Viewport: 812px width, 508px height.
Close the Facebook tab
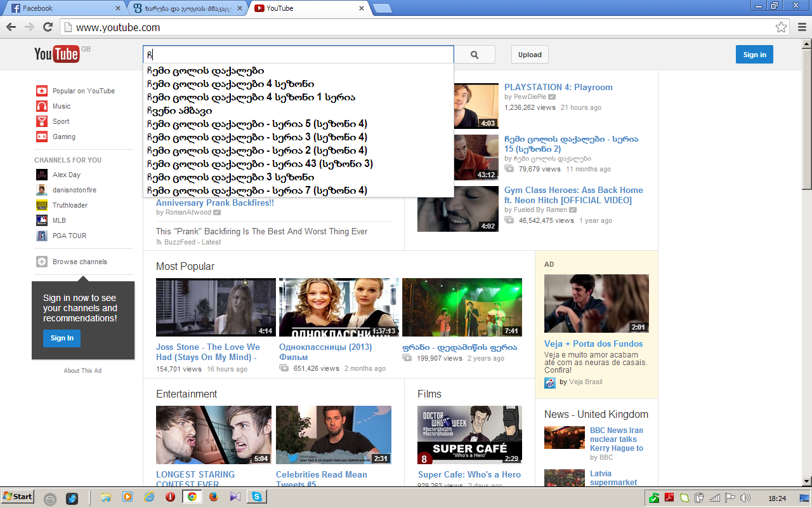pyautogui.click(x=117, y=8)
